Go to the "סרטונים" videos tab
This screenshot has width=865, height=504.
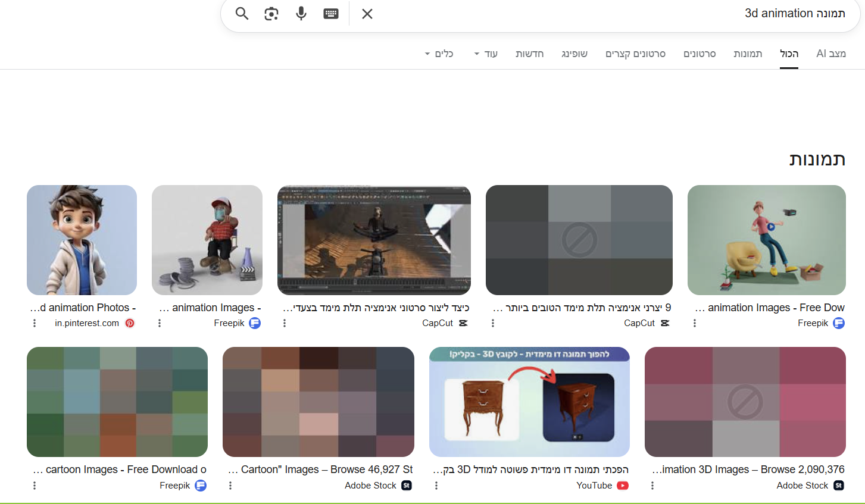700,54
